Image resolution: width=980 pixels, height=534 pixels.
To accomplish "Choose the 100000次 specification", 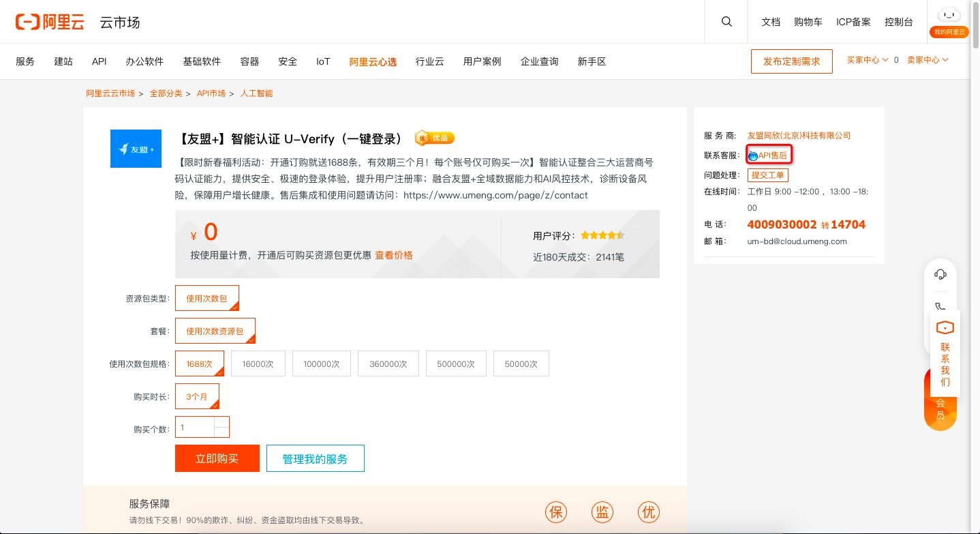I will 322,364.
